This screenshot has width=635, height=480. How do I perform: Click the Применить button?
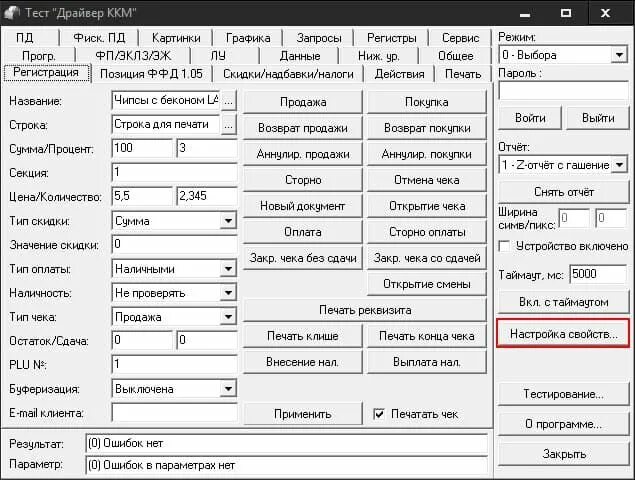303,414
